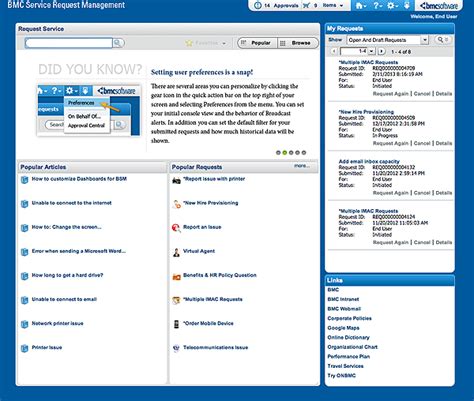The height and width of the screenshot is (401, 474).
Task: Click article icon beside How long to get a hard drive
Action: point(24,276)
